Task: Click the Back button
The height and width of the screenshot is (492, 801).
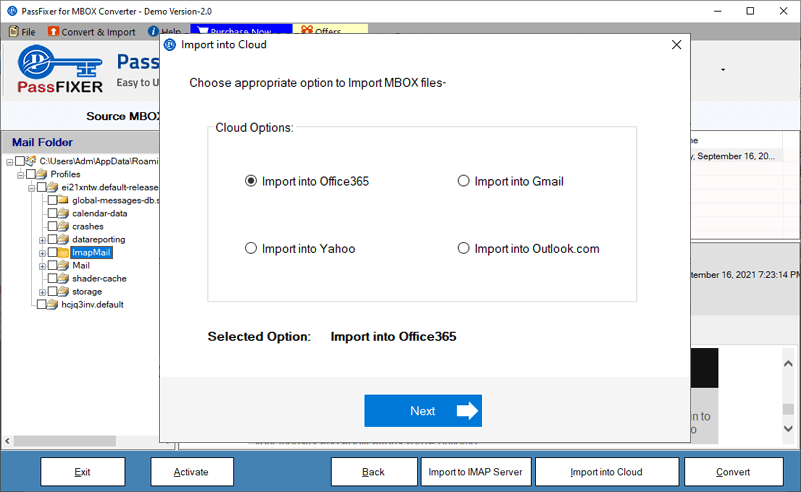Action: [x=374, y=472]
